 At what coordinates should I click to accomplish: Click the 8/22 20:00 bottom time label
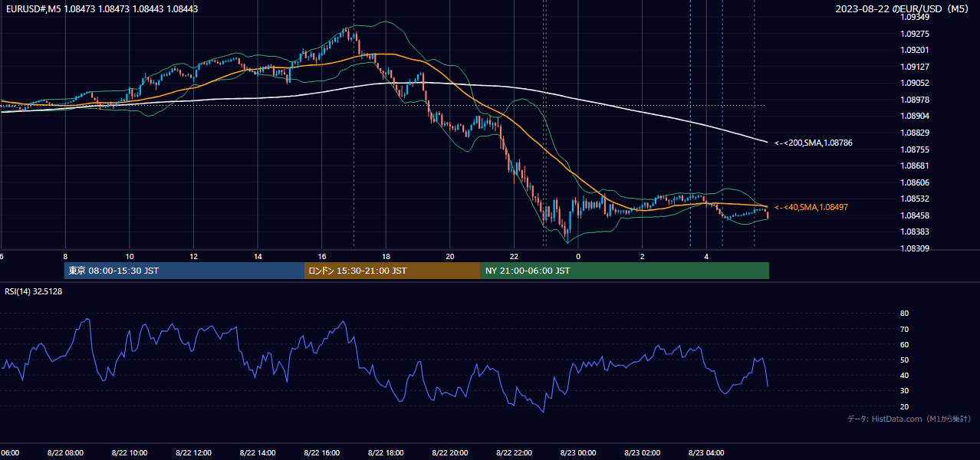pyautogui.click(x=450, y=453)
